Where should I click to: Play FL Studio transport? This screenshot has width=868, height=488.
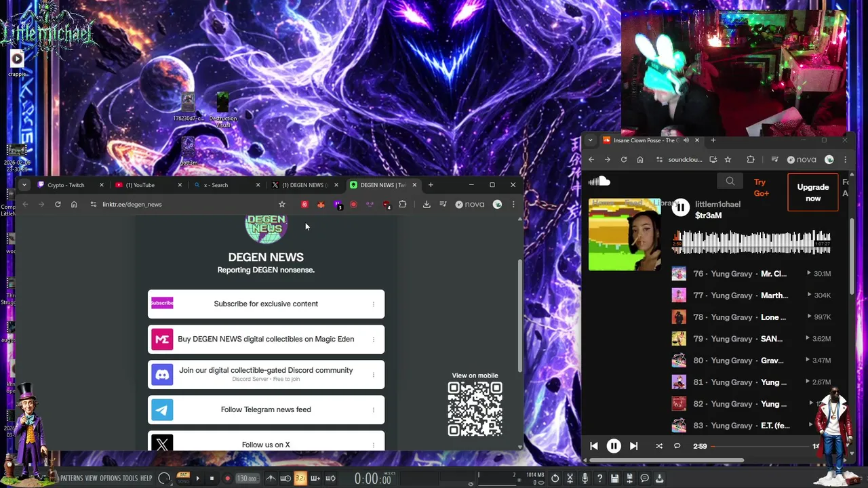pos(197,479)
